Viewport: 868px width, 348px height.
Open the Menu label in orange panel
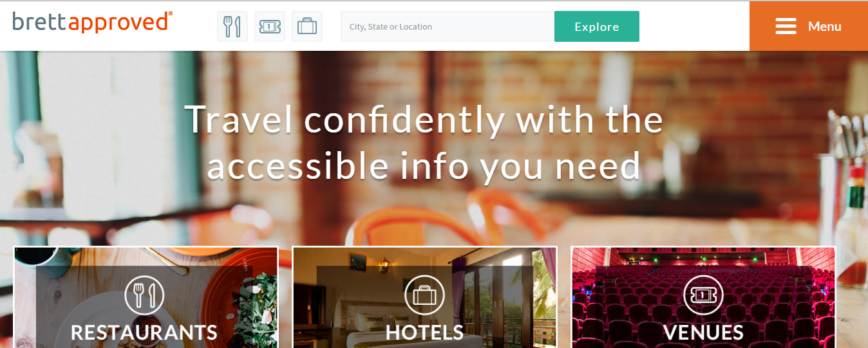pyautogui.click(x=825, y=26)
